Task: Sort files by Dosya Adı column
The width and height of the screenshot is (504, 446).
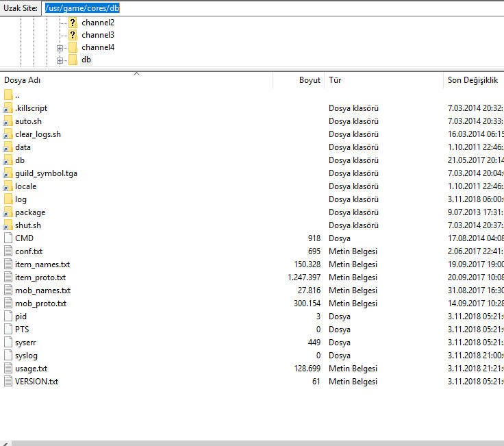Action: pos(136,80)
